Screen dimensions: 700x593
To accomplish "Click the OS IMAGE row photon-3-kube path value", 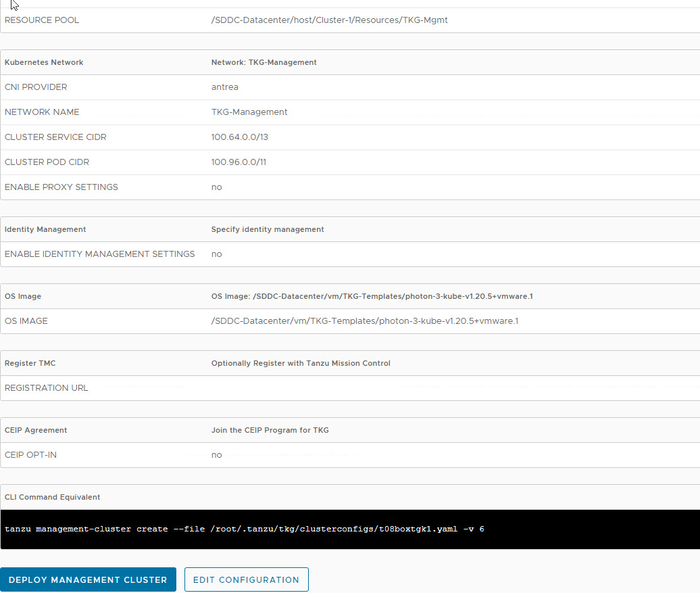I will (365, 321).
